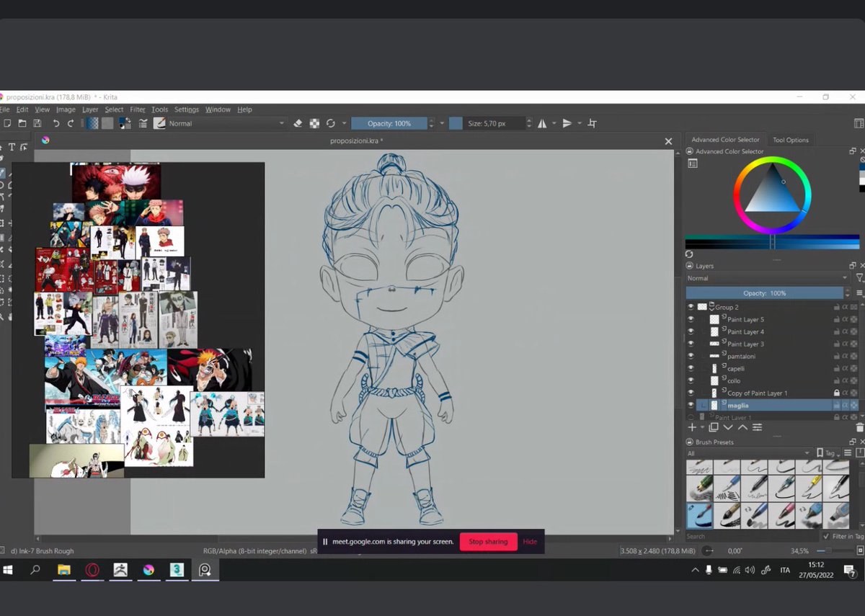
Task: Click the refresh icon under the shade strip
Action: (689, 254)
